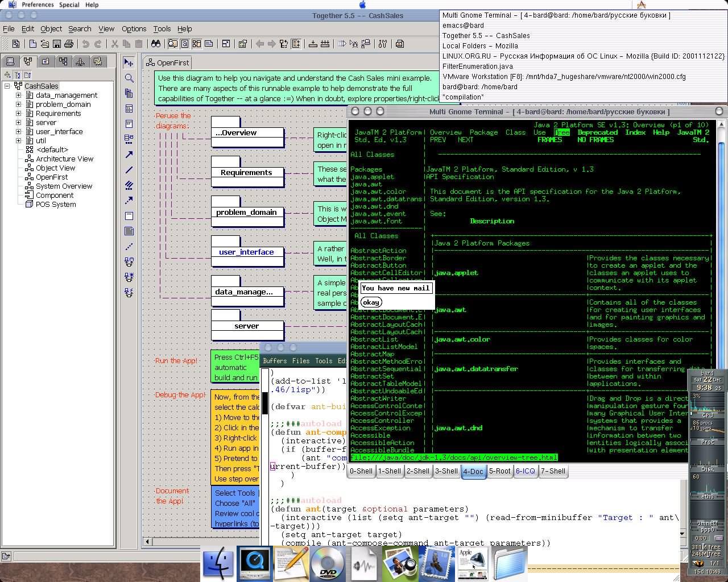Open Find with the binoculars icon
Viewport: 728px width, 582px height.
156,44
